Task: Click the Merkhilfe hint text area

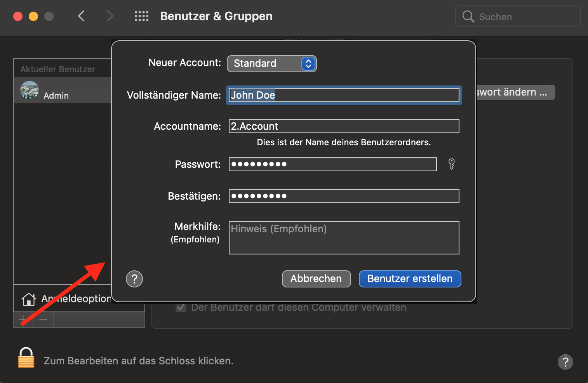Action: click(x=344, y=238)
